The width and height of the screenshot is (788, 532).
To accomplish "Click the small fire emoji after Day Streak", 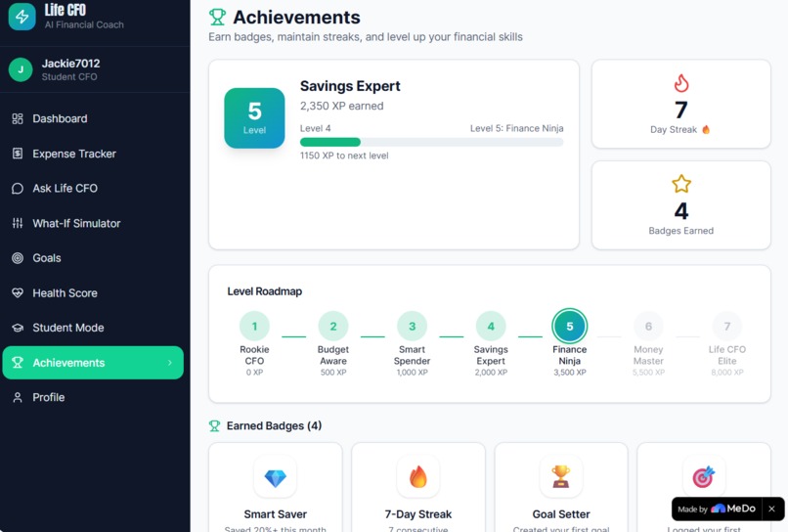I will click(x=706, y=130).
